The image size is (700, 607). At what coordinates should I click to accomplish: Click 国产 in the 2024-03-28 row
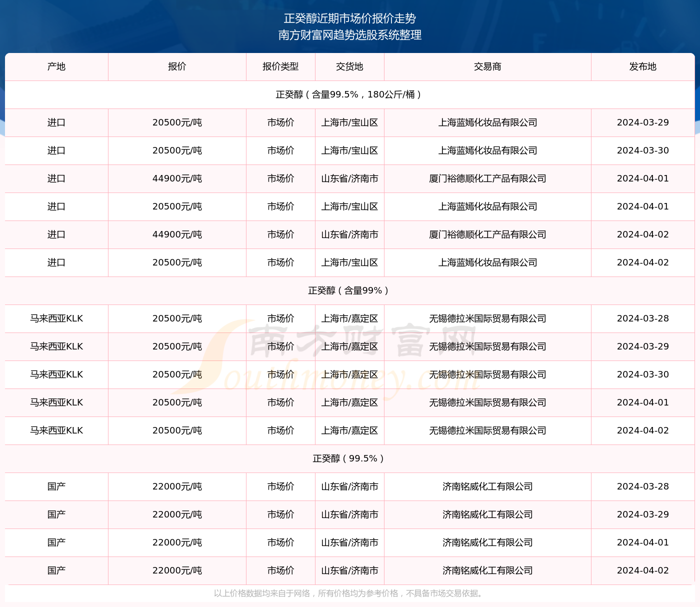click(56, 486)
